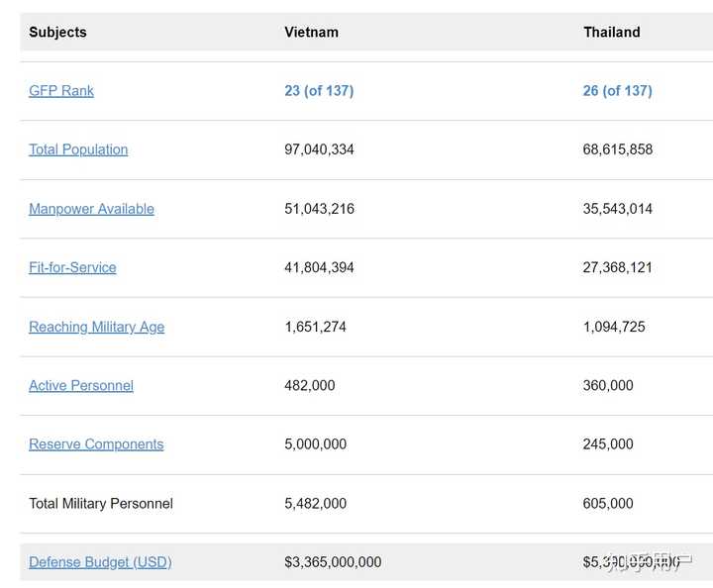The image size is (713, 588).
Task: Select the Total Military Personnel row label
Action: [101, 504]
